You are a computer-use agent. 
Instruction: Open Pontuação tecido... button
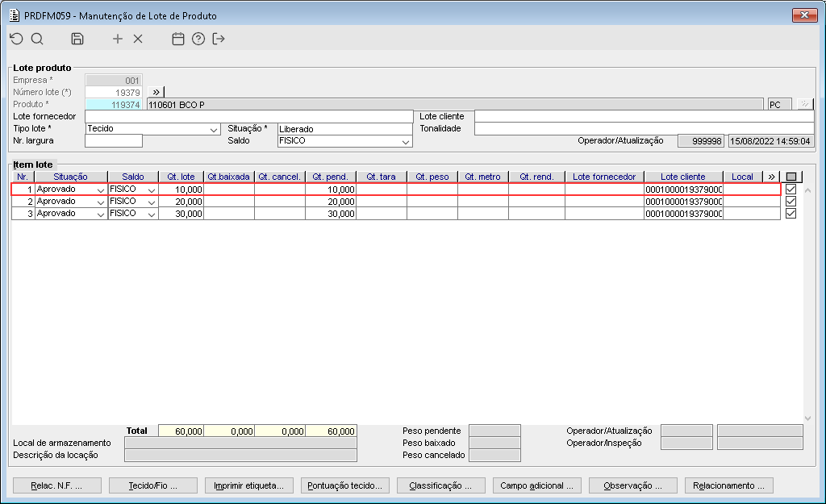pyautogui.click(x=344, y=485)
